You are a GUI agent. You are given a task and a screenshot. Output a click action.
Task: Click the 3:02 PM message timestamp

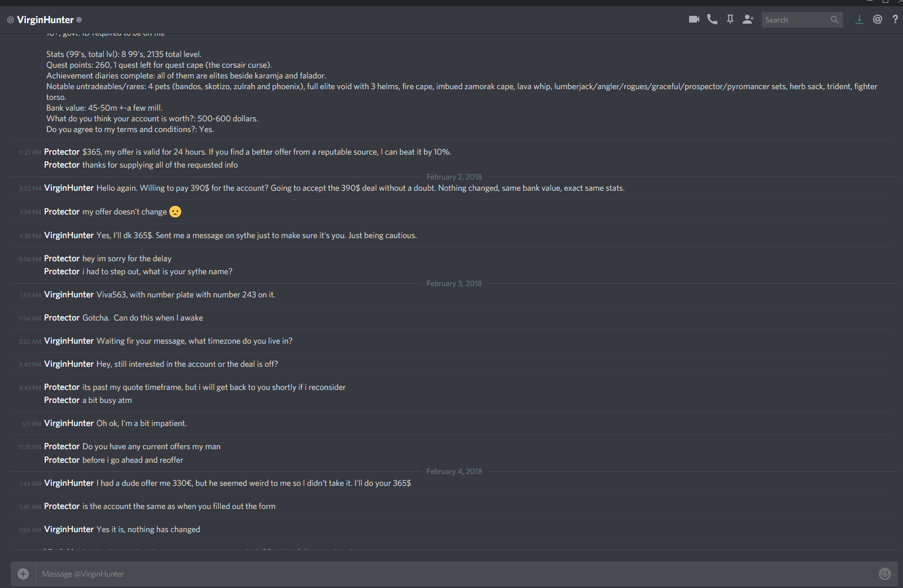(x=30, y=188)
